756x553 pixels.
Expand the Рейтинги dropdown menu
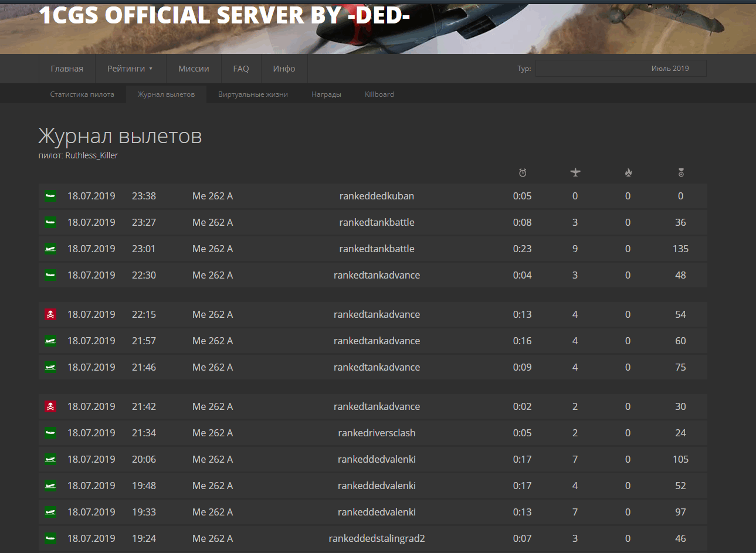(130, 69)
